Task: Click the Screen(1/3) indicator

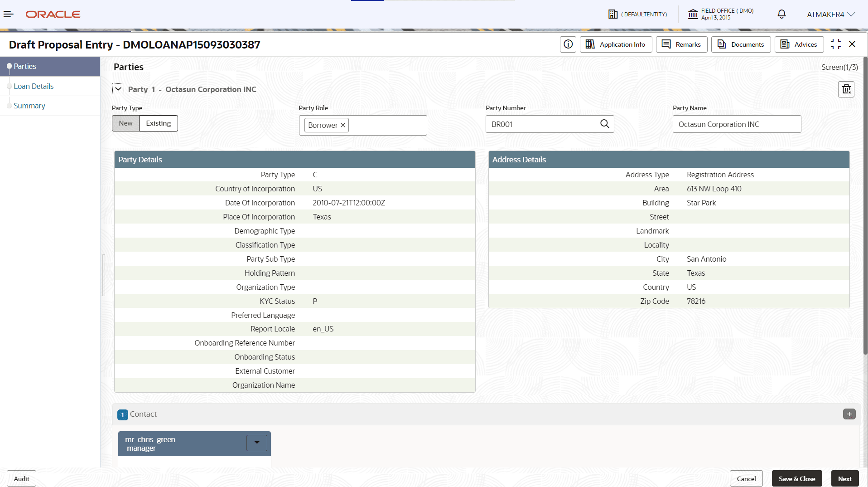Action: pos(839,67)
